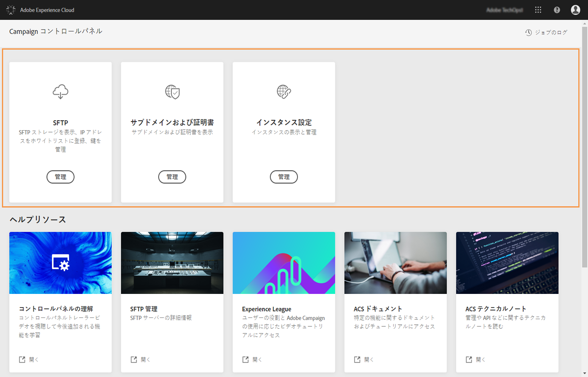
Task: Click the code screen thumbnail for ACS テクニカルノート
Action: click(x=507, y=263)
